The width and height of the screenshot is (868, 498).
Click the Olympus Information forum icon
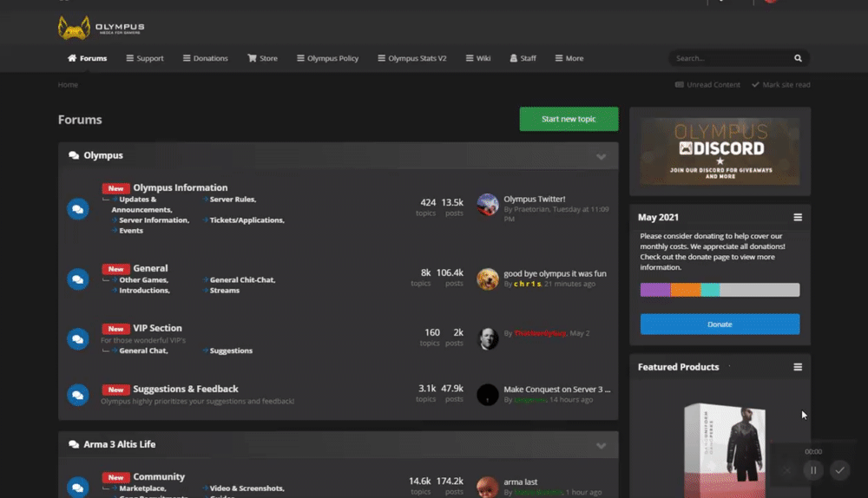point(78,209)
